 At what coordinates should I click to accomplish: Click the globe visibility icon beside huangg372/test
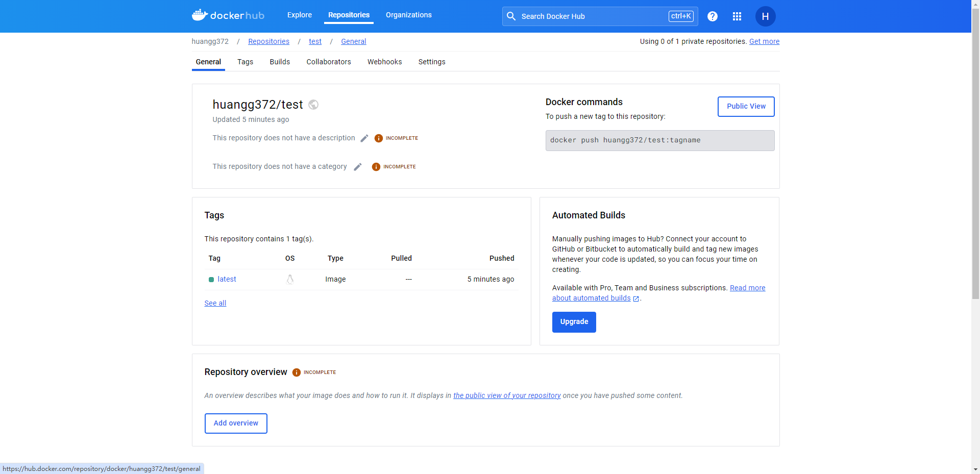point(313,105)
